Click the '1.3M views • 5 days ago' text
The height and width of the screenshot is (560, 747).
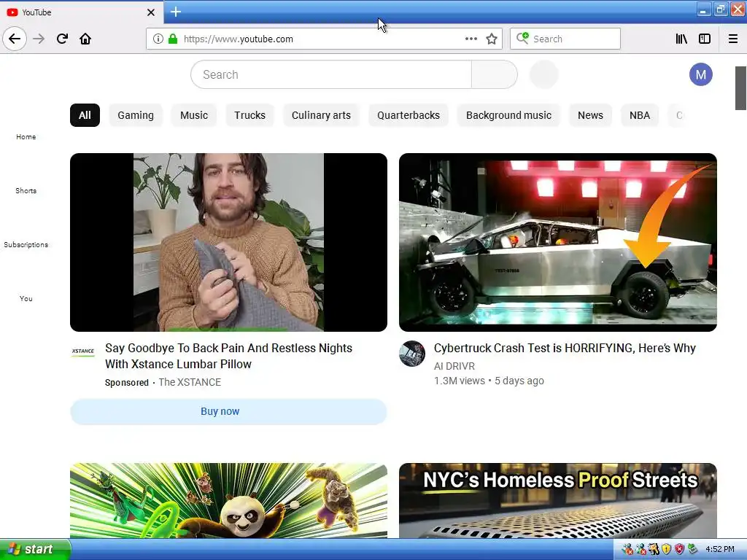click(x=489, y=381)
